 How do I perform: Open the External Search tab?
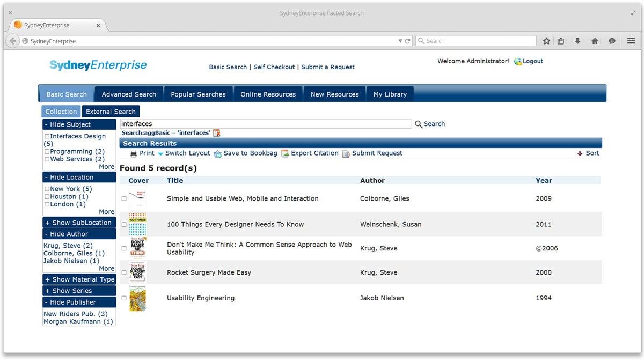(x=111, y=112)
